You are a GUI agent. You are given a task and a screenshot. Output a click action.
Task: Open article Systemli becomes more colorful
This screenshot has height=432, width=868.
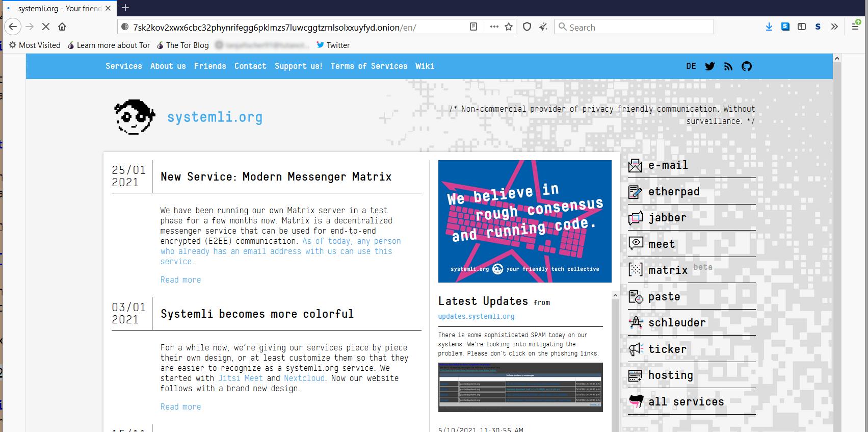point(257,314)
